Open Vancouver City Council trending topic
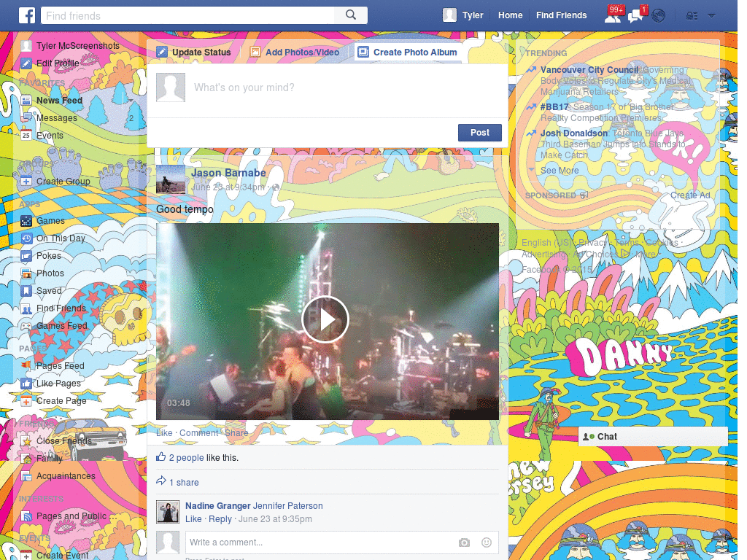Screen dimensions: 747x560 589,70
